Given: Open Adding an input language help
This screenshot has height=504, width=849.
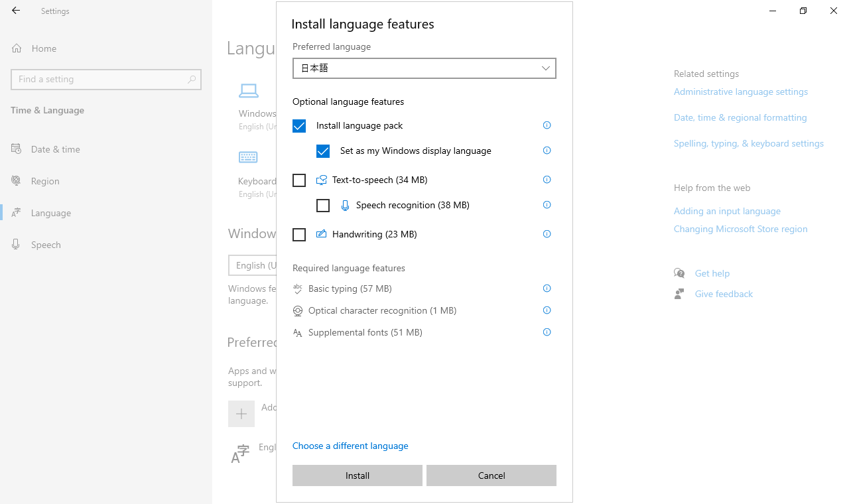Looking at the screenshot, I should point(727,211).
